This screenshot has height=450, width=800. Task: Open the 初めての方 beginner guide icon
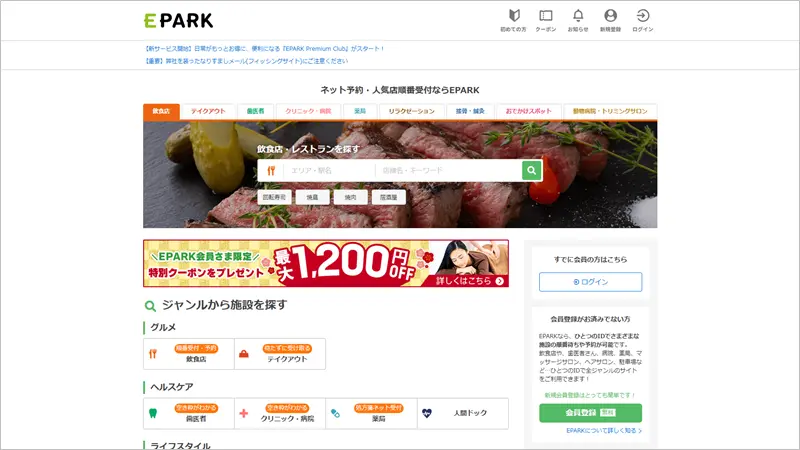pos(513,21)
